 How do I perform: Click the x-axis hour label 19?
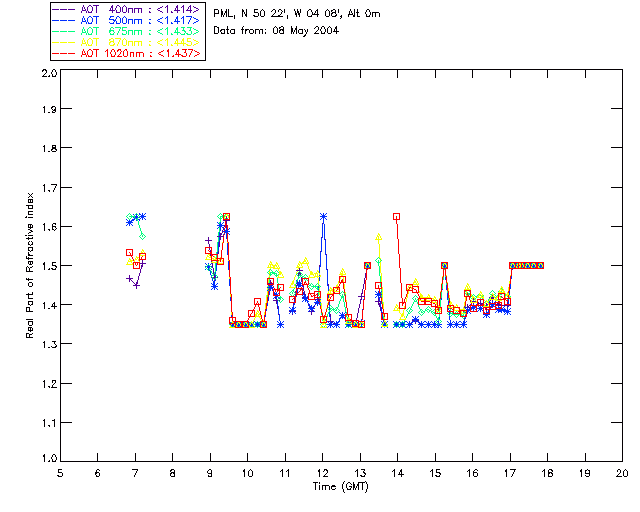coord(585,473)
